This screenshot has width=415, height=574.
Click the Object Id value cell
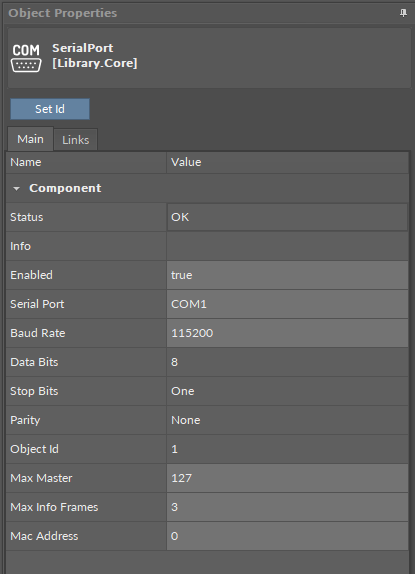coord(287,449)
